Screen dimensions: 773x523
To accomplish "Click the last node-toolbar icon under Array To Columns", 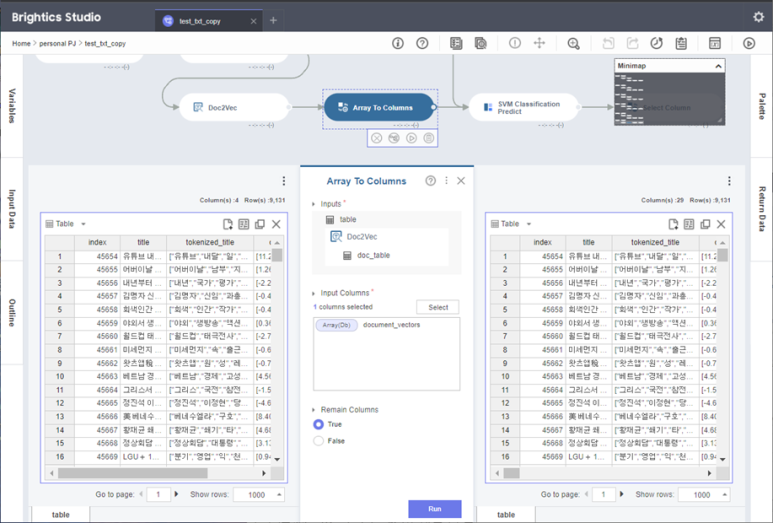I will (x=429, y=138).
